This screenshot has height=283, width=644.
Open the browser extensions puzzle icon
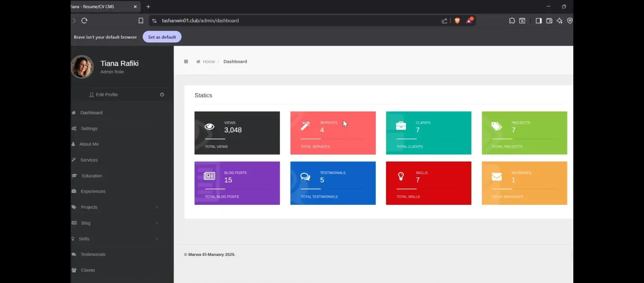click(512, 21)
